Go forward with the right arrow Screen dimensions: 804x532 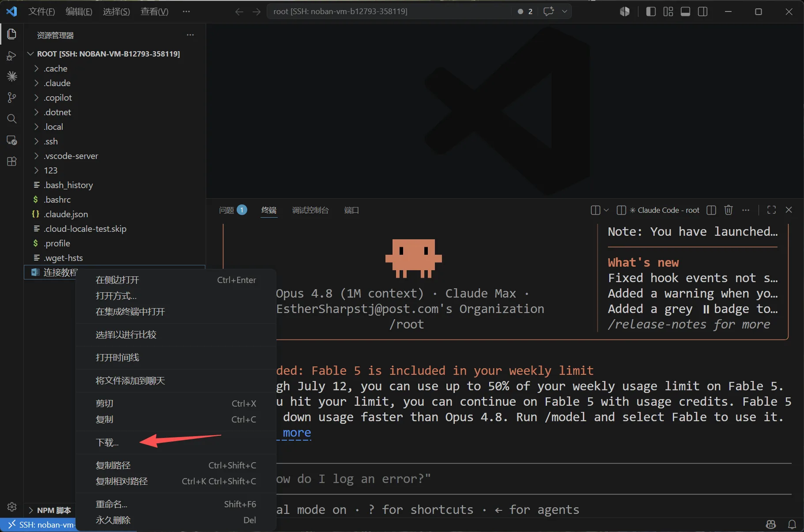(257, 11)
